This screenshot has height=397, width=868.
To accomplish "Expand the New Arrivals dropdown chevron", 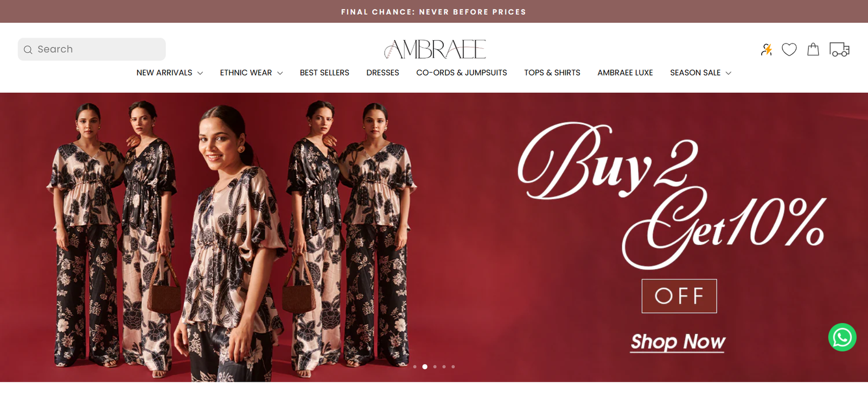I will pos(200,73).
